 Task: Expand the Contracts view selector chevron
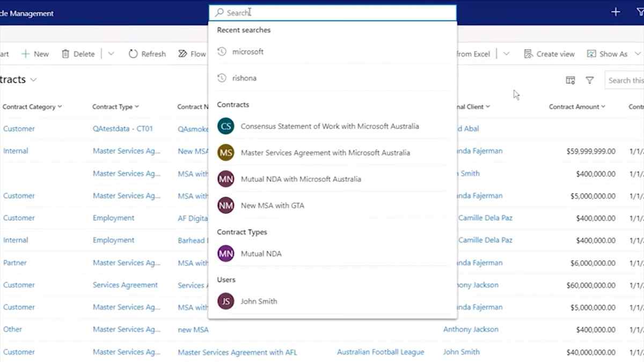click(33, 79)
